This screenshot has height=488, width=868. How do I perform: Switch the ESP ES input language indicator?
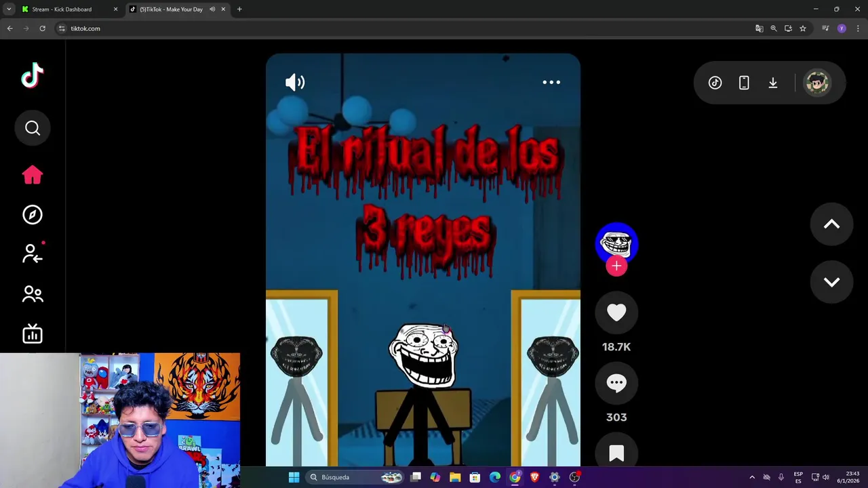[798, 477]
